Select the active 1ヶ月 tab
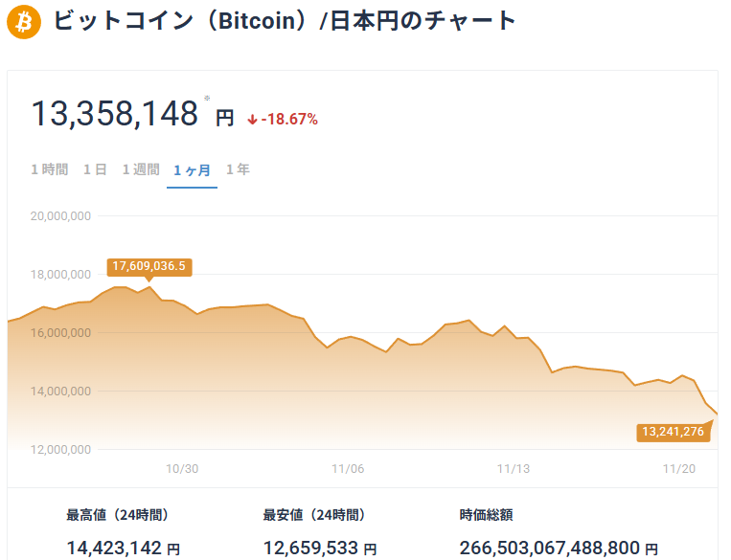Viewport: 731px width, 560px height. click(x=192, y=170)
